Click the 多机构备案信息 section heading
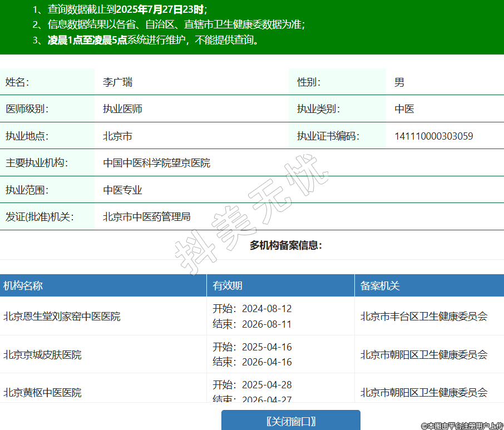Image resolution: width=504 pixels, height=430 pixels. point(286,245)
